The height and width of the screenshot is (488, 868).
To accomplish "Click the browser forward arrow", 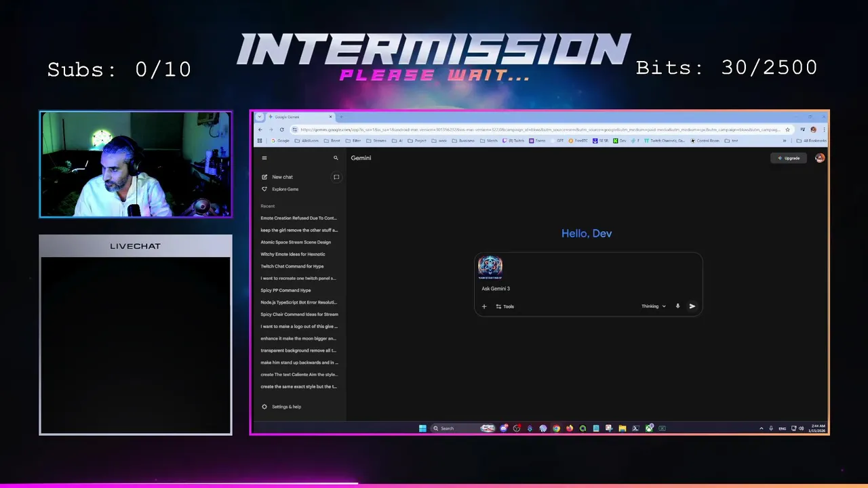I will click(x=271, y=129).
